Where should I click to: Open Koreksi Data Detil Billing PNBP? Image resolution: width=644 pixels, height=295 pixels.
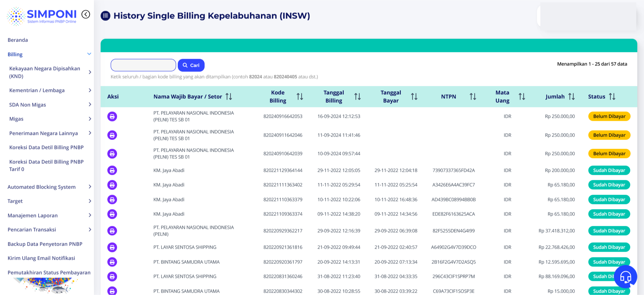point(46,147)
